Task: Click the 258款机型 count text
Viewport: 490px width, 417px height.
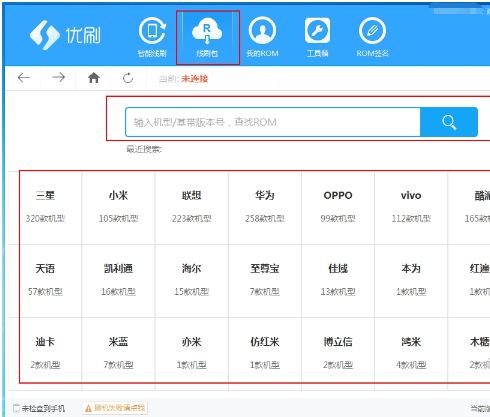Action: tap(265, 219)
